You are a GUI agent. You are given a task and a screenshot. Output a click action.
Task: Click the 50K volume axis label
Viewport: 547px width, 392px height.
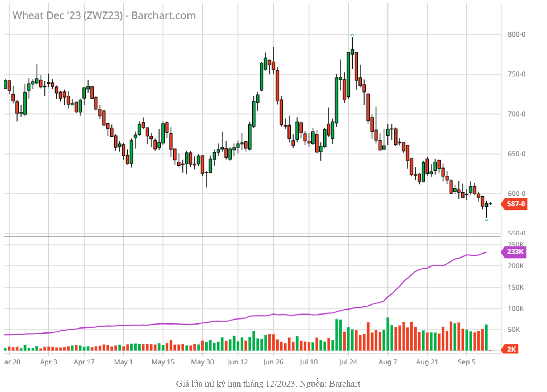tap(514, 330)
